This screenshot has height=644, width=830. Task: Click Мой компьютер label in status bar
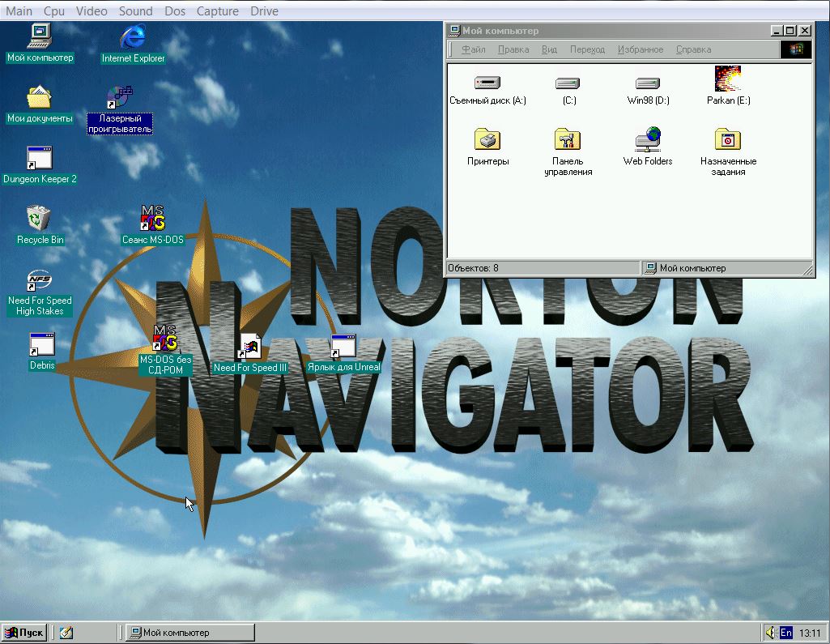coord(692,268)
